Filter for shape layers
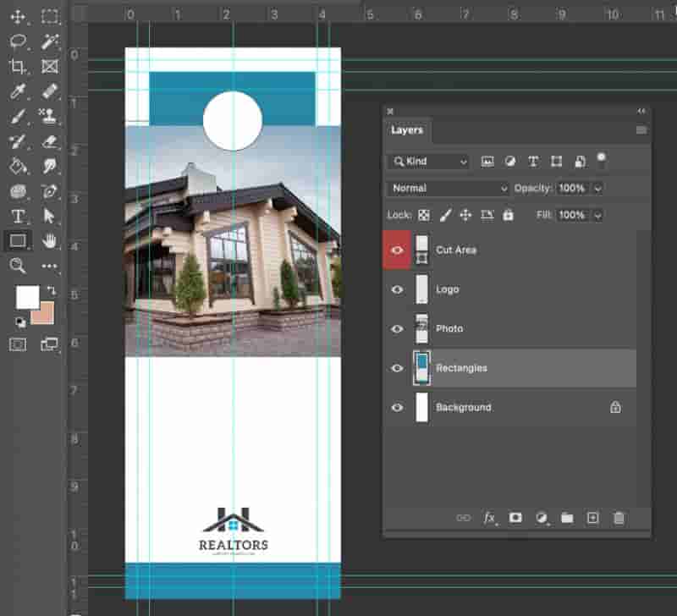This screenshot has height=616, width=677. coord(556,162)
